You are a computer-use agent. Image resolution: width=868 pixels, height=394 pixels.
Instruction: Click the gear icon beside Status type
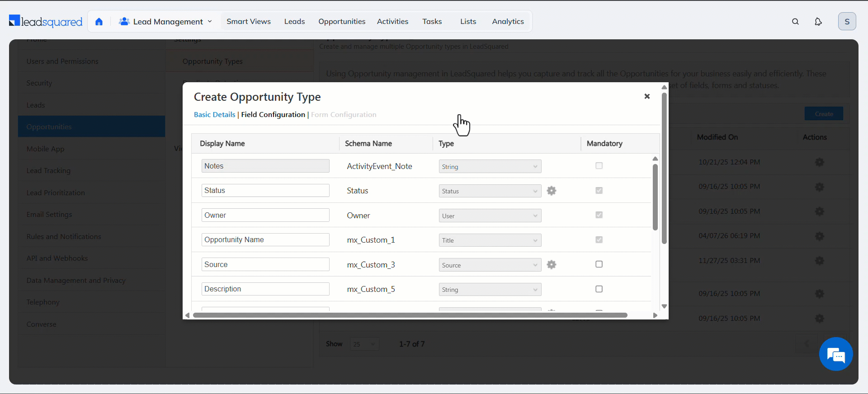551,191
